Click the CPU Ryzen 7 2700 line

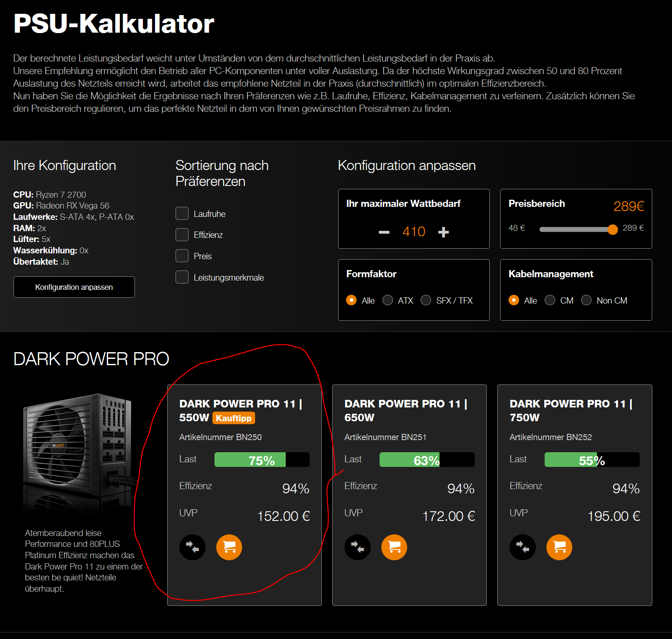(x=49, y=195)
